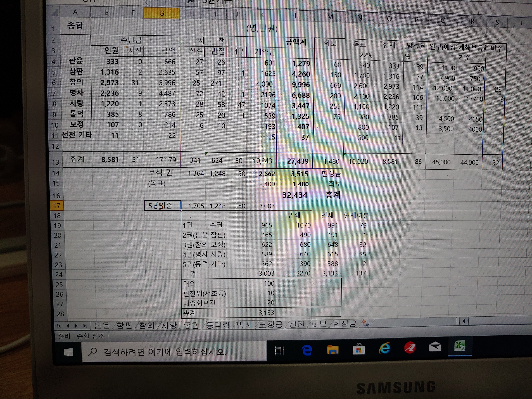Click the grand total 32,434 cell
Image resolution: width=532 pixels, height=399 pixels.
[295, 195]
